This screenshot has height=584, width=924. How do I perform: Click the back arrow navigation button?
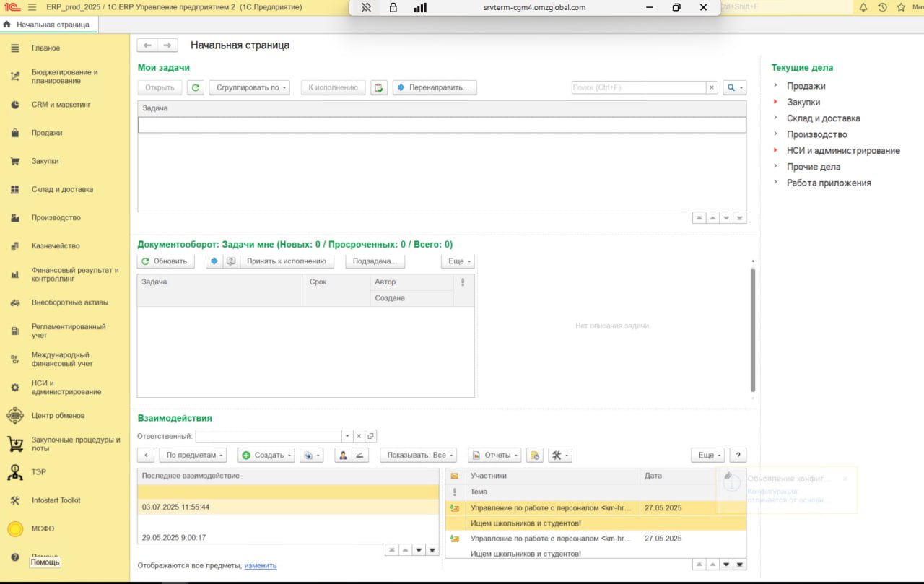tap(147, 45)
